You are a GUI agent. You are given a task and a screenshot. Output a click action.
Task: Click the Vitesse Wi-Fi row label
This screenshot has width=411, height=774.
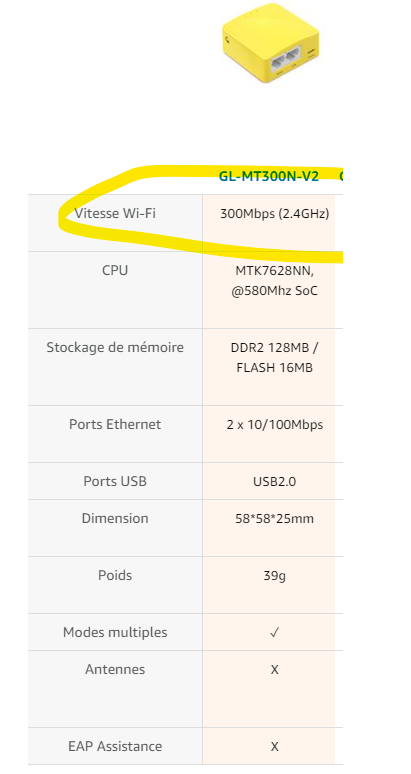(x=115, y=214)
